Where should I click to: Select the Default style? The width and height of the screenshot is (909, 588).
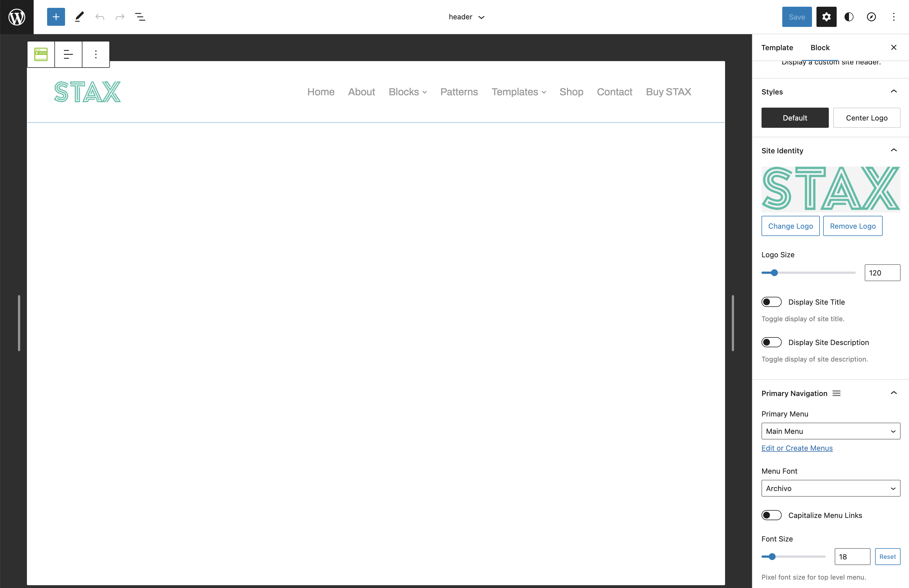tap(795, 118)
